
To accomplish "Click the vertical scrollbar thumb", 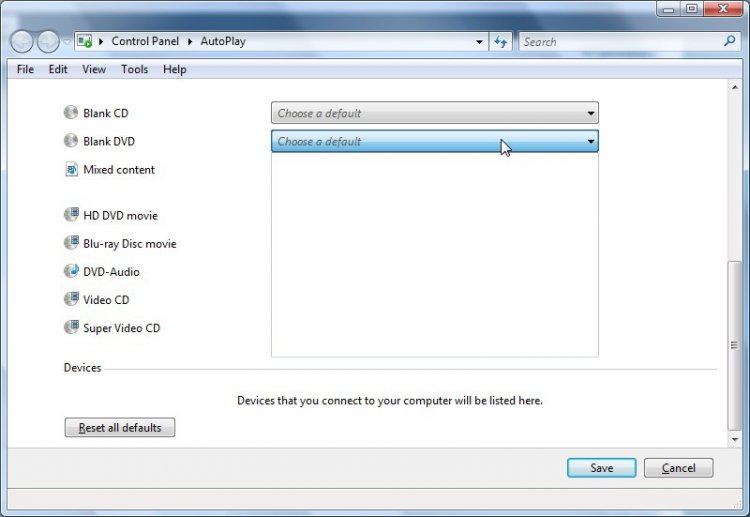I will 736,345.
